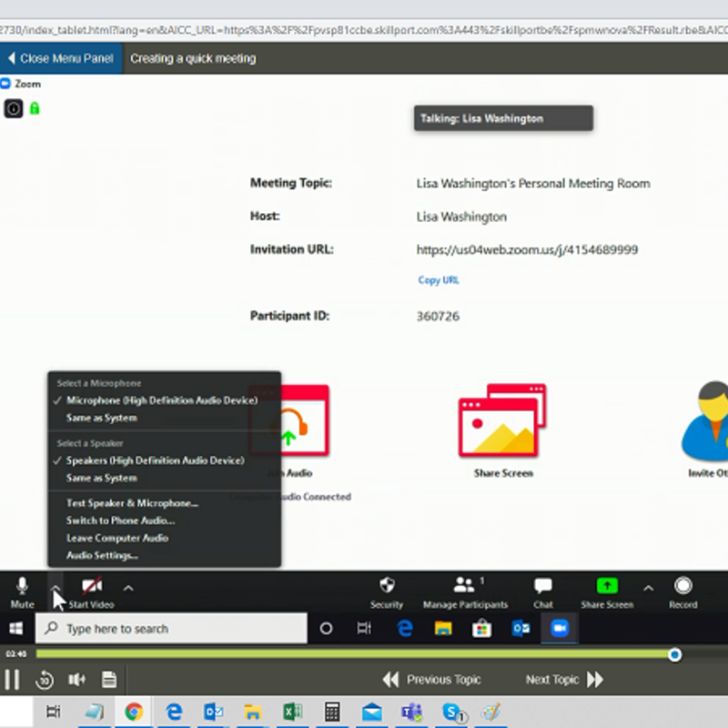Collapse the audio options arrow beside Mute
This screenshot has width=728, height=728.
[x=56, y=588]
